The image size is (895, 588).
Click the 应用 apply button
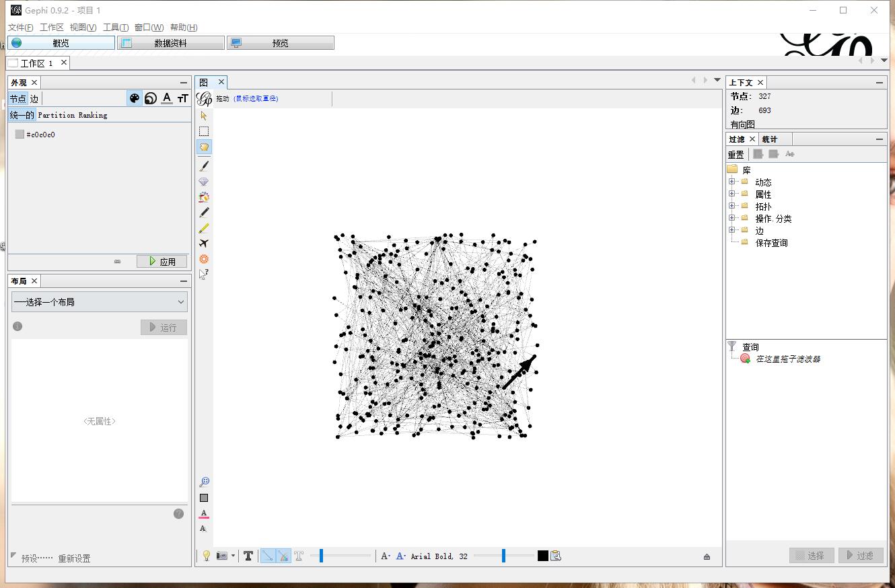pyautogui.click(x=162, y=262)
